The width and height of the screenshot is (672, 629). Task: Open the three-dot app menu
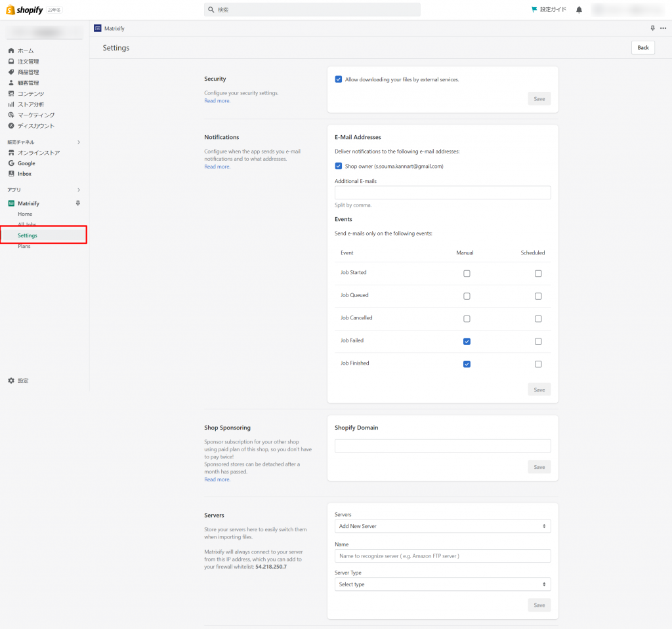click(663, 28)
